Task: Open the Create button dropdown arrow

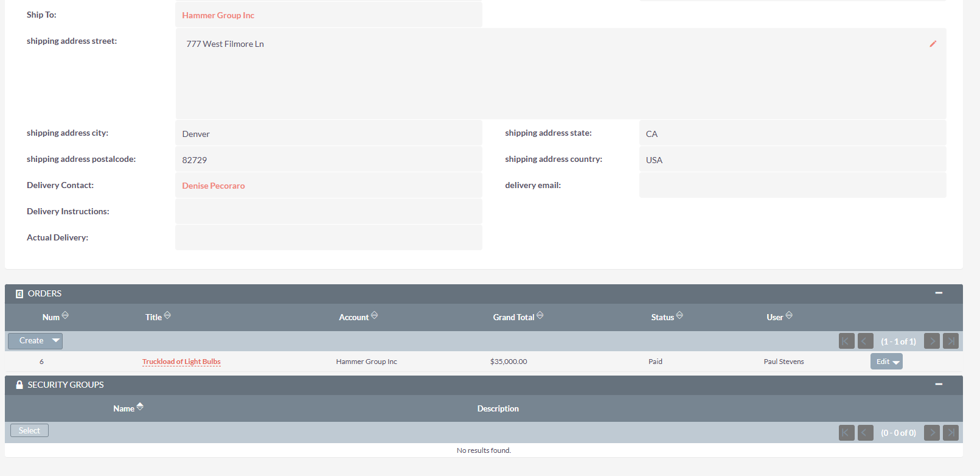Action: pos(56,341)
